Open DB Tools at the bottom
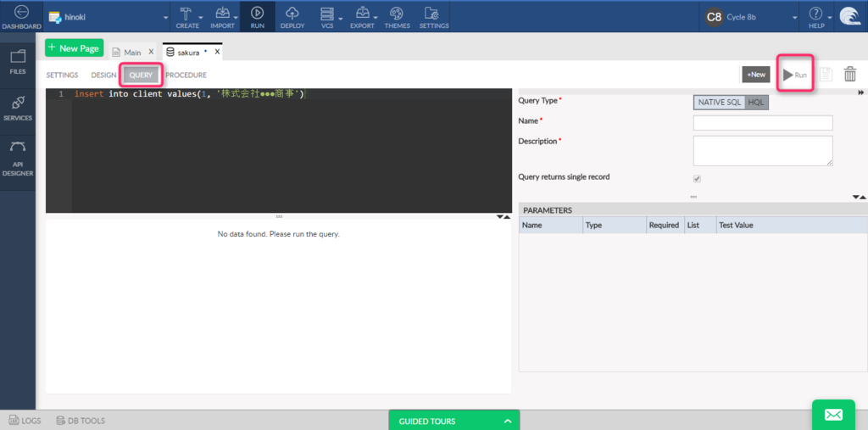Screen dimensions: 868x430 click(x=81, y=422)
